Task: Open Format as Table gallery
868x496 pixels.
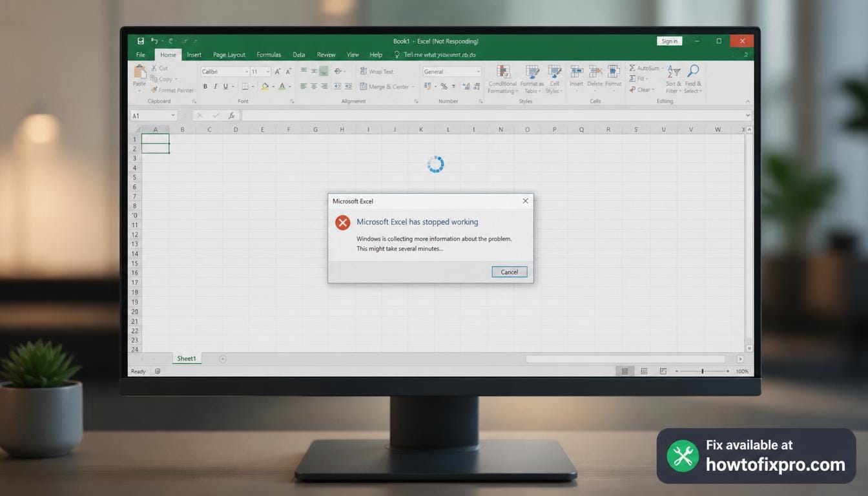Action: tap(532, 79)
